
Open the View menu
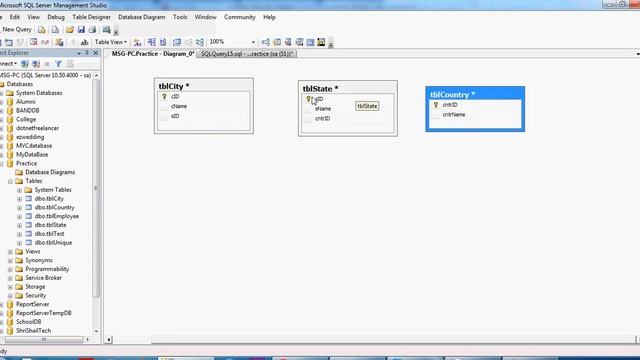(x=33, y=17)
